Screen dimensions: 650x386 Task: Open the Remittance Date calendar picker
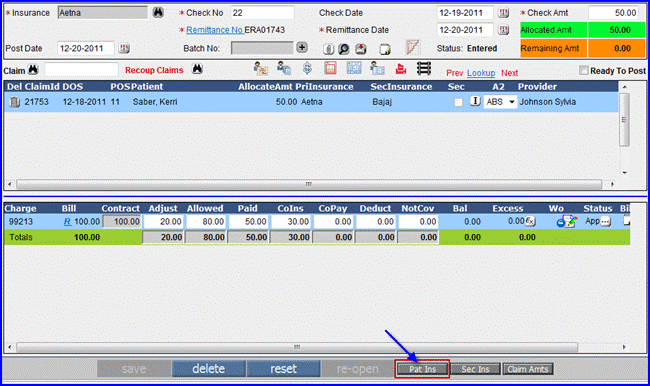pos(504,30)
